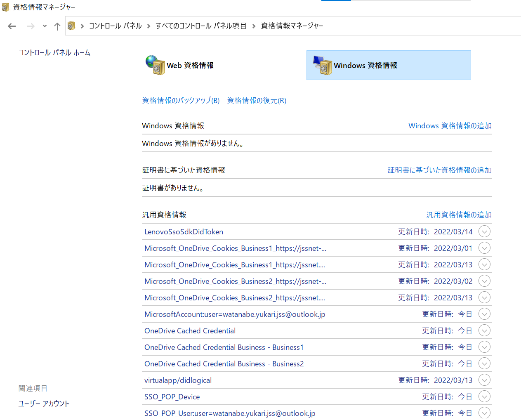Screen dimensions: 521x420
Task: Click 証明書に基づいた資格情報の追加 link
Action: [440, 170]
